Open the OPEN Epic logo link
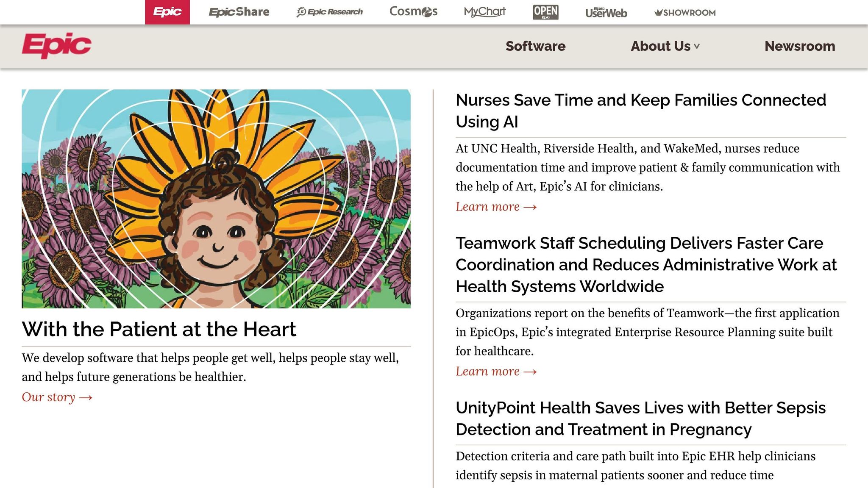Image resolution: width=868 pixels, height=488 pixels. point(545,12)
